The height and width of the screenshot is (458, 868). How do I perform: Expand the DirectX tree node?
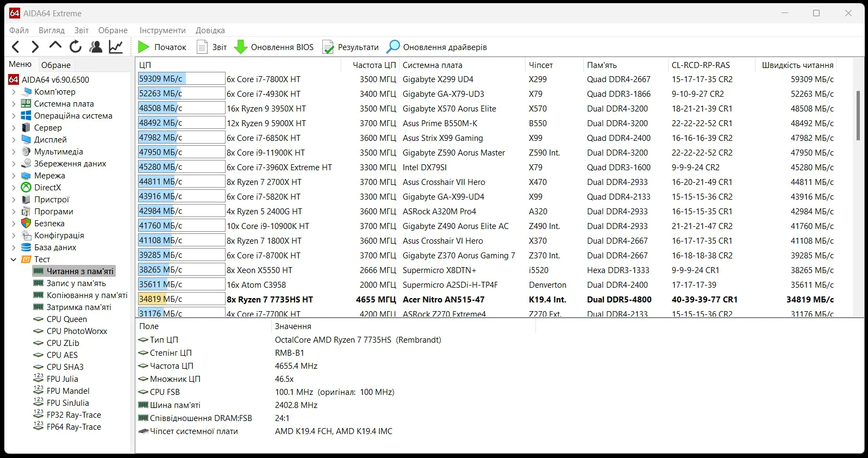(14, 187)
